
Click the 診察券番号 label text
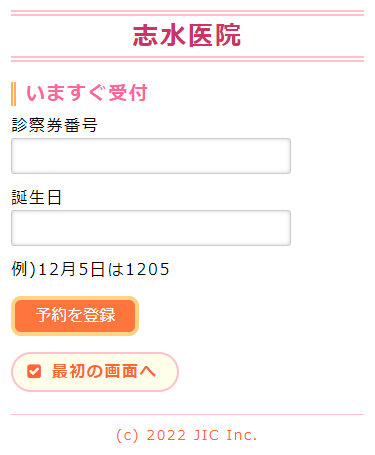pyautogui.click(x=54, y=125)
